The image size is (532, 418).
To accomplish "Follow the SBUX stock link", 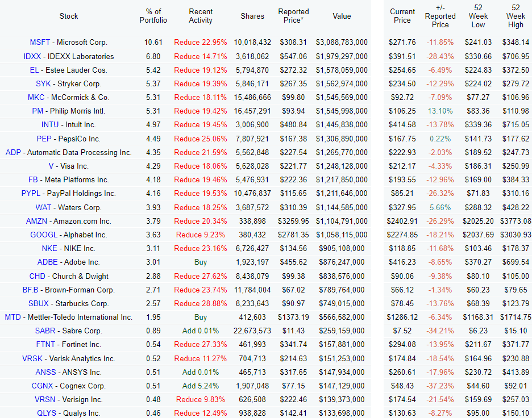I will tap(38, 303).
